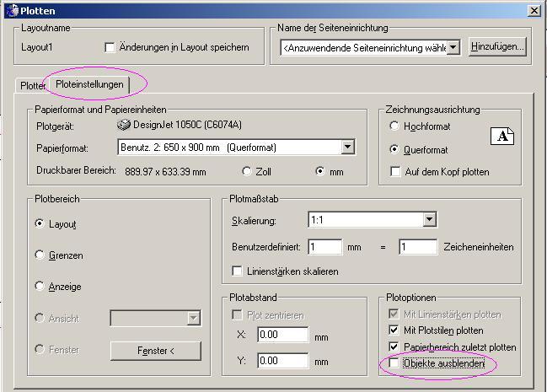The height and width of the screenshot is (392, 547).
Task: Switch to the Plotter tab
Action: pos(32,85)
